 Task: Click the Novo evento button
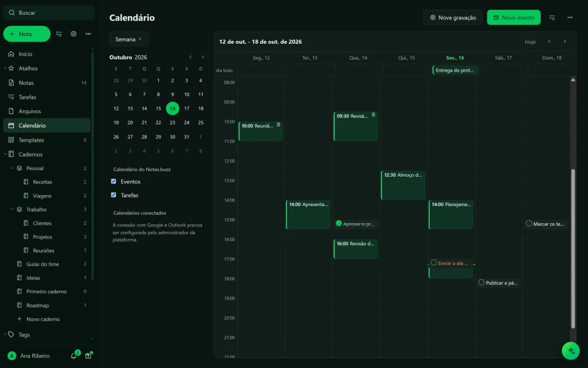point(514,17)
